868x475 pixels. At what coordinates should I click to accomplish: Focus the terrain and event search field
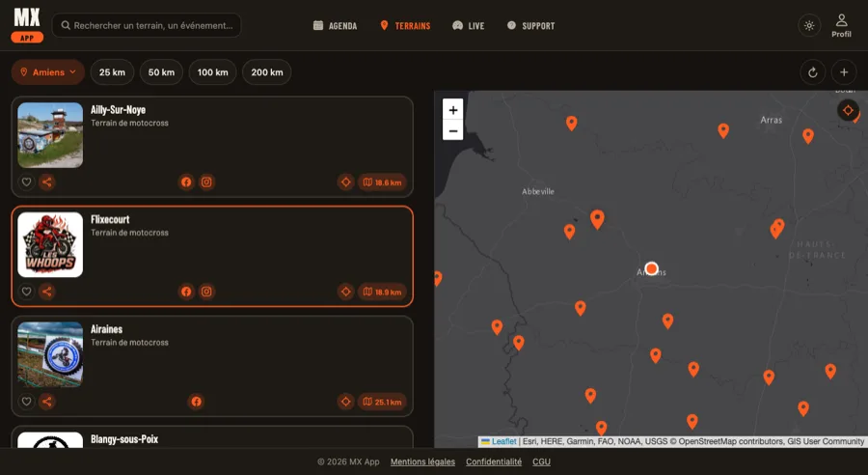coord(147,25)
